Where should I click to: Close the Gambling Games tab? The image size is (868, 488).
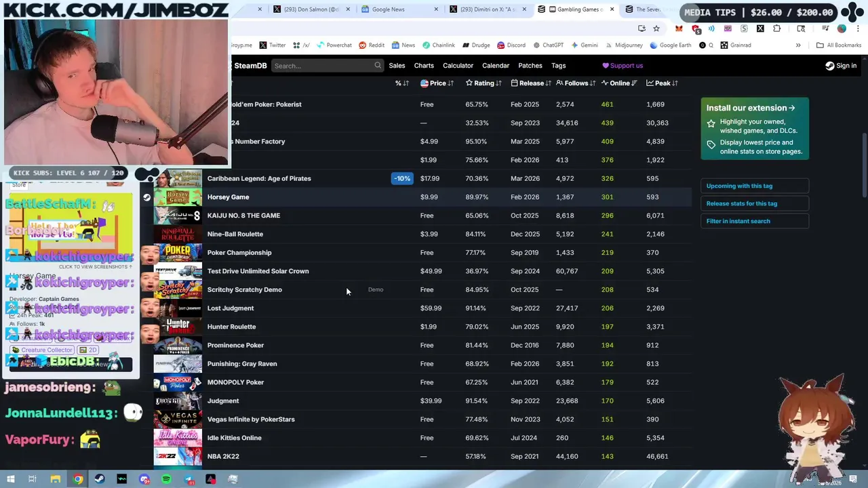[612, 9]
